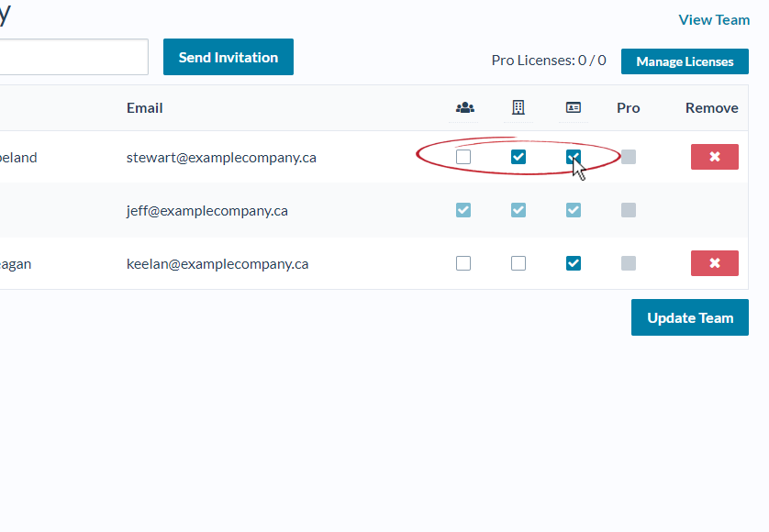Toggle team permission checkbox for jeff@examplecompany.ca
The height and width of the screenshot is (532, 769).
(463, 210)
